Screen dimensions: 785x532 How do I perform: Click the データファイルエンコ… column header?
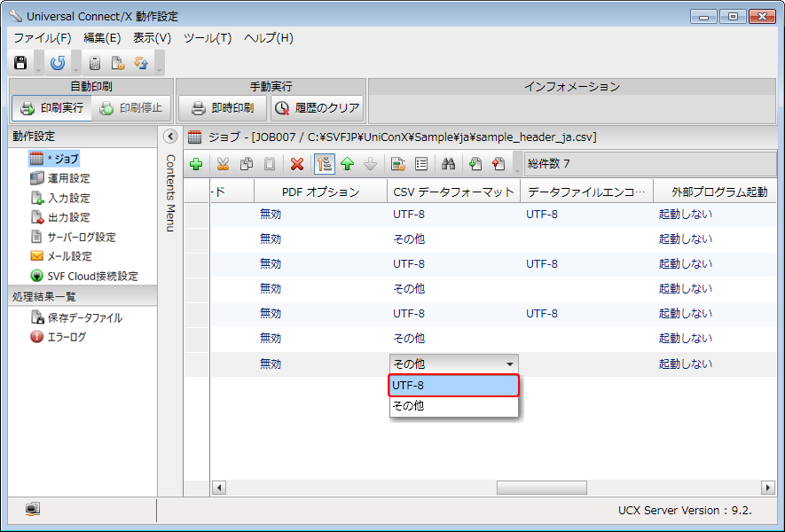pyautogui.click(x=586, y=192)
